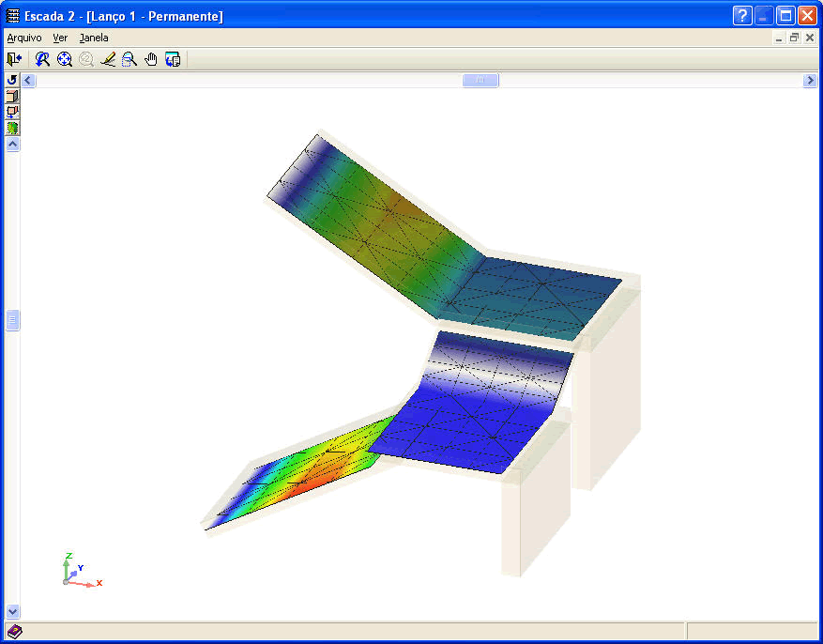Image resolution: width=823 pixels, height=644 pixels.
Task: Click left arrow of horizontal rotation bar
Action: pos(28,81)
